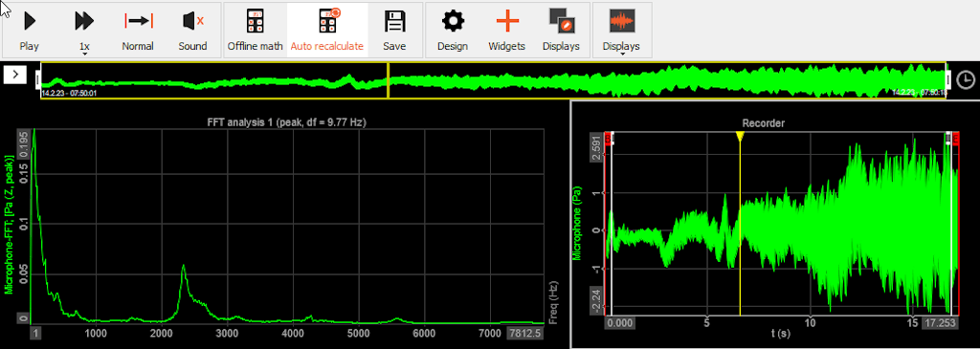Click the Freq (Hz) axis label

pos(553,301)
